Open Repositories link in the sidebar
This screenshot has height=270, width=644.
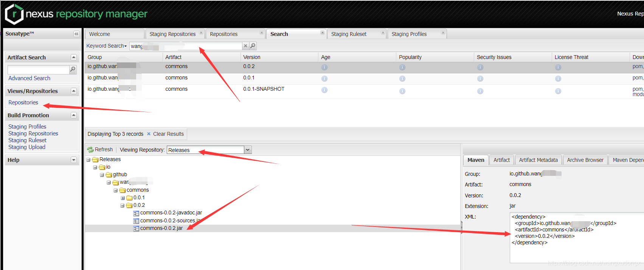23,102
